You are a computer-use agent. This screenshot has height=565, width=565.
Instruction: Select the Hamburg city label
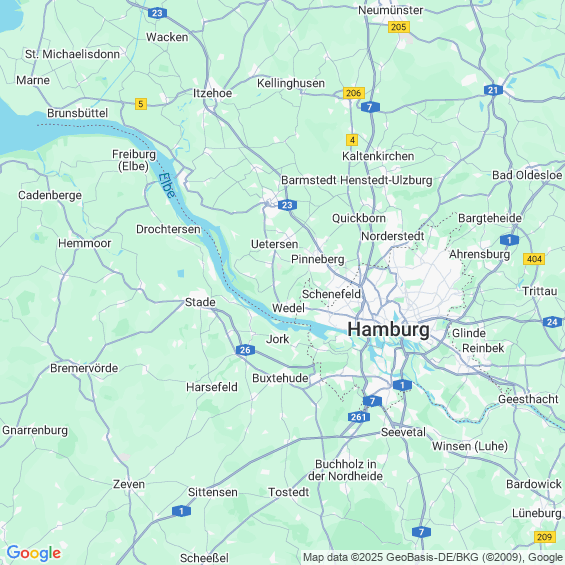pyautogui.click(x=388, y=329)
